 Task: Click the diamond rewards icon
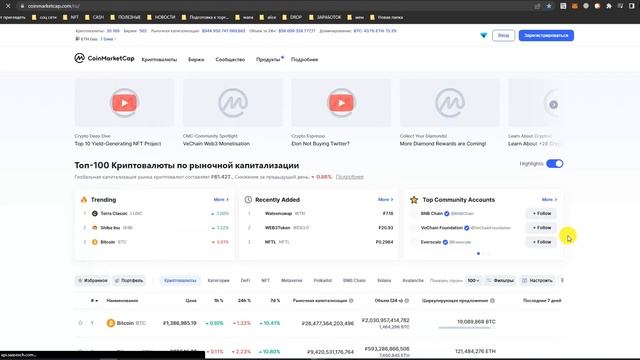(484, 36)
